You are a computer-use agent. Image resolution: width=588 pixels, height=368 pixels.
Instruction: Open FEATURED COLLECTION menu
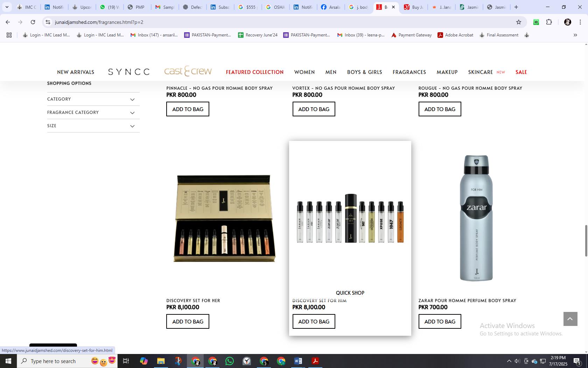click(255, 72)
